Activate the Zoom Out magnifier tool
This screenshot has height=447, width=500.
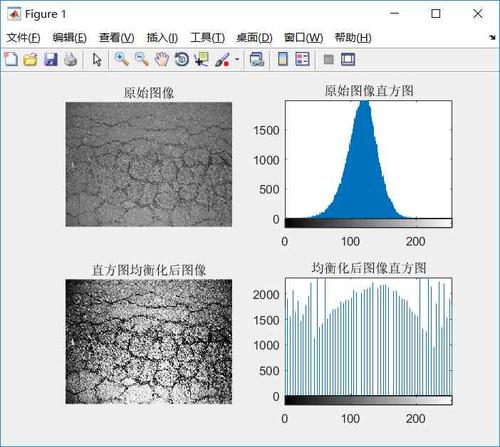(x=142, y=60)
